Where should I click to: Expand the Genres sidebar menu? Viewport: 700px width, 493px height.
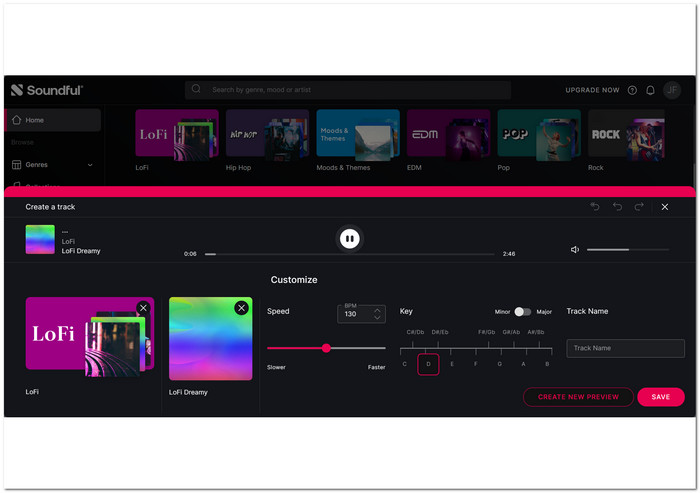(90, 165)
